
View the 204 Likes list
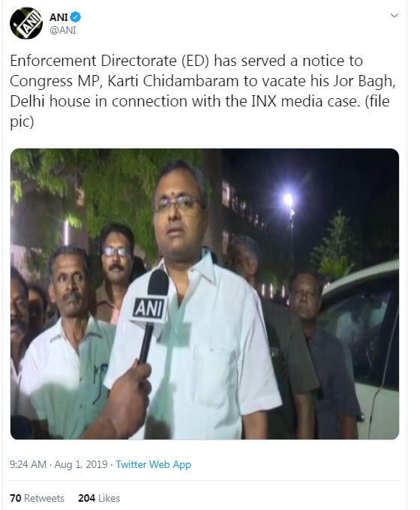(99, 498)
